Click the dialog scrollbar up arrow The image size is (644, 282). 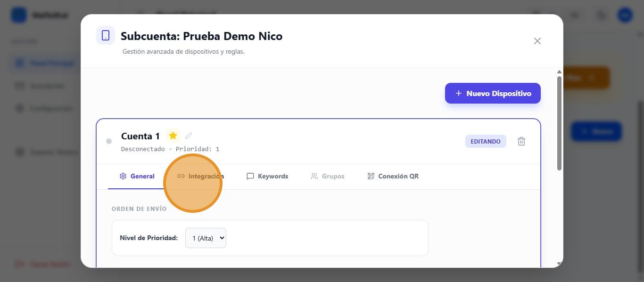tap(559, 72)
